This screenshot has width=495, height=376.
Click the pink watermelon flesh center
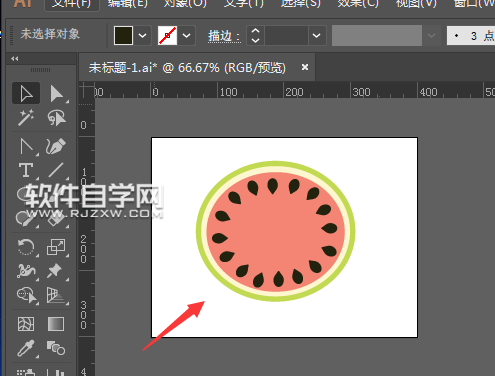click(276, 232)
